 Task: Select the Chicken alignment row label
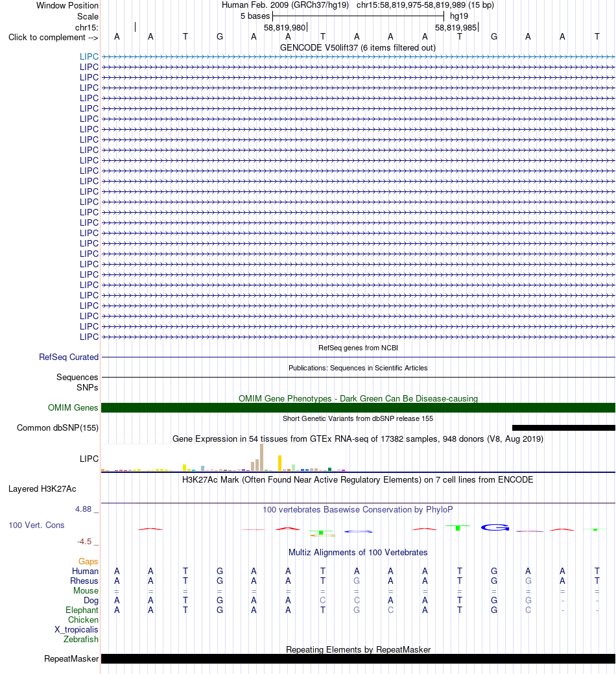84,620
